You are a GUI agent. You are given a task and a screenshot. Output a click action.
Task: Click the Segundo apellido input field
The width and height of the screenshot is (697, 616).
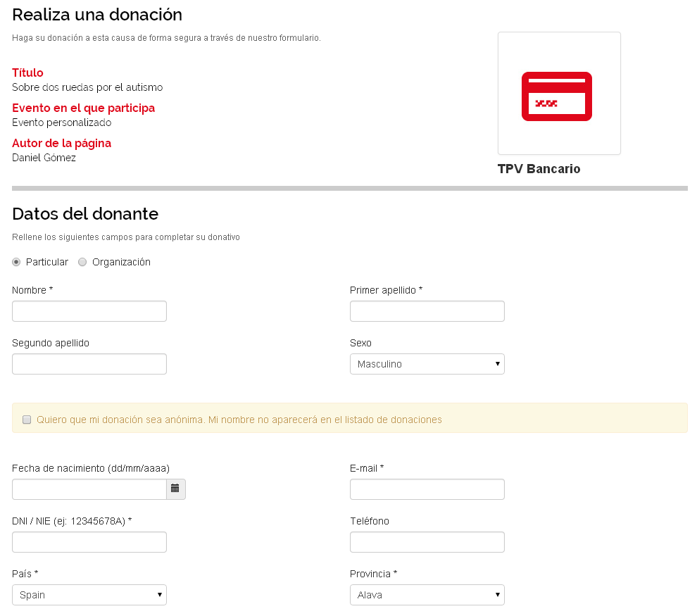tap(89, 364)
